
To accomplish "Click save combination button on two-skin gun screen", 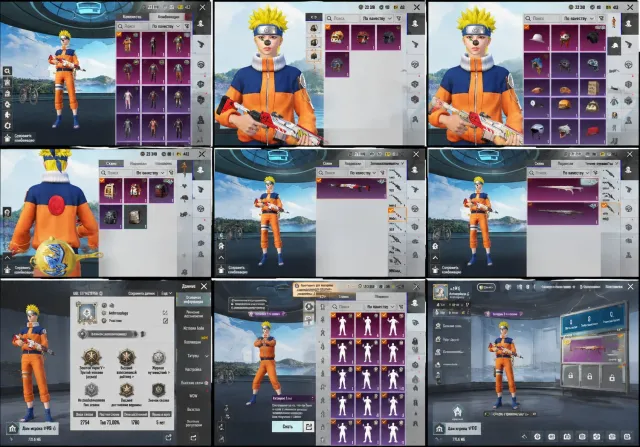I will [x=449, y=270].
